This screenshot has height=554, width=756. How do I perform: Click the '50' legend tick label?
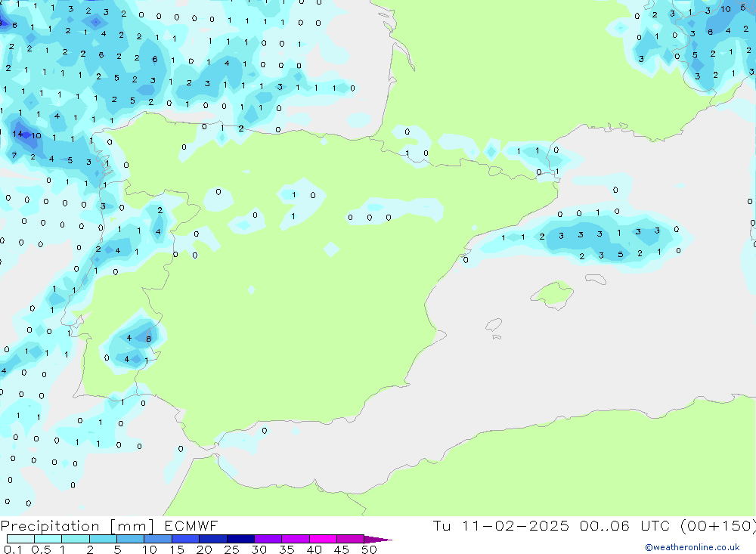pyautogui.click(x=369, y=549)
